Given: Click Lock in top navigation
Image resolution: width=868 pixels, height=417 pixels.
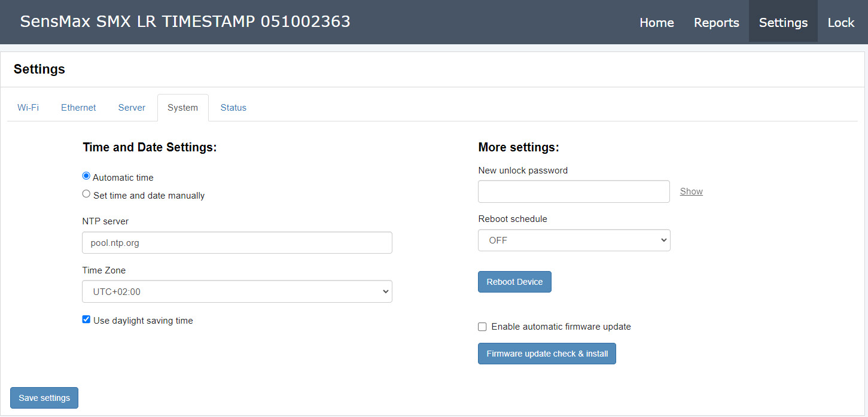Looking at the screenshot, I should click(x=841, y=22).
